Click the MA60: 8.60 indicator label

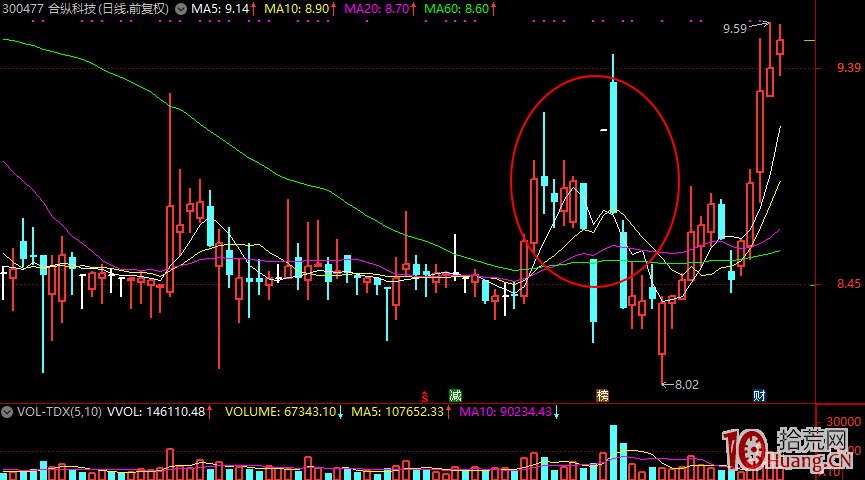[460, 9]
